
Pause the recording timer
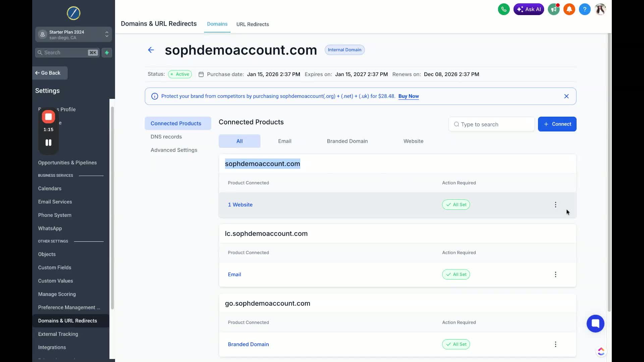point(48,143)
